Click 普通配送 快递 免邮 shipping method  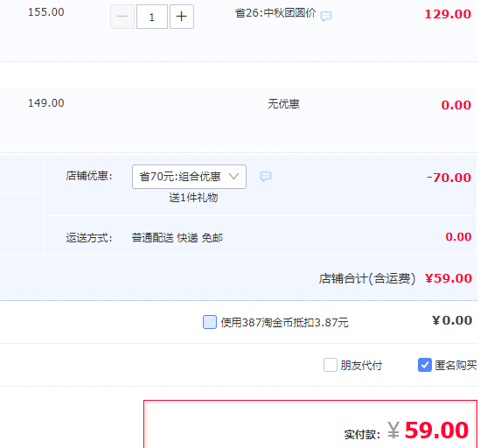point(177,238)
